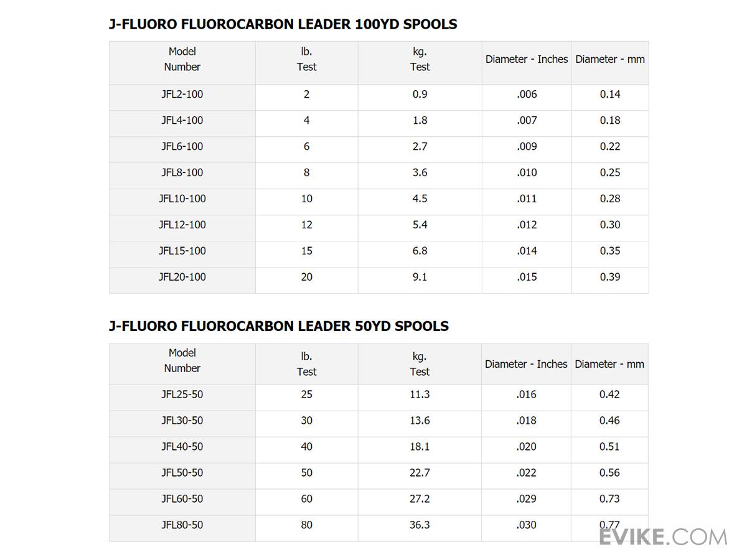Select the JFL25-50 model cell
This screenshot has height=560, width=747.
point(182,394)
